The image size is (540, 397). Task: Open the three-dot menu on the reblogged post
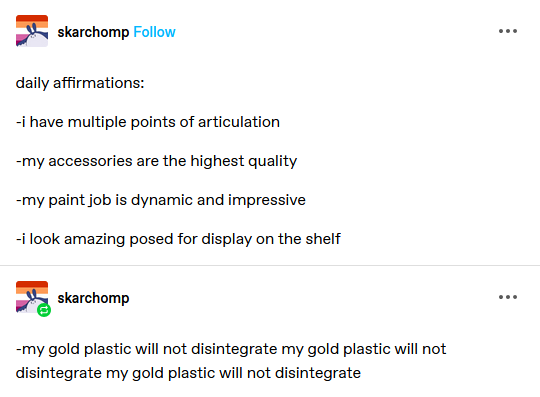(x=508, y=297)
